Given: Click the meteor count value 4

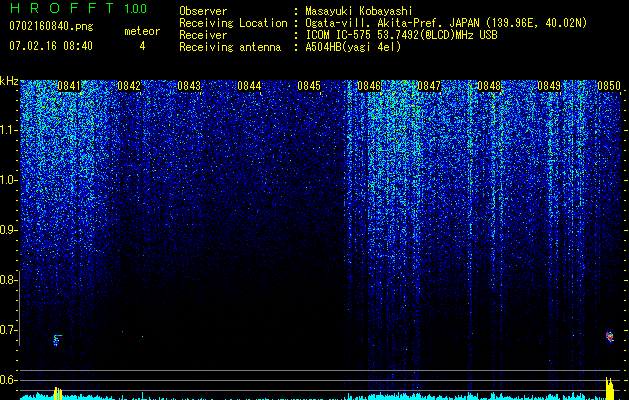Looking at the screenshot, I should [142, 46].
